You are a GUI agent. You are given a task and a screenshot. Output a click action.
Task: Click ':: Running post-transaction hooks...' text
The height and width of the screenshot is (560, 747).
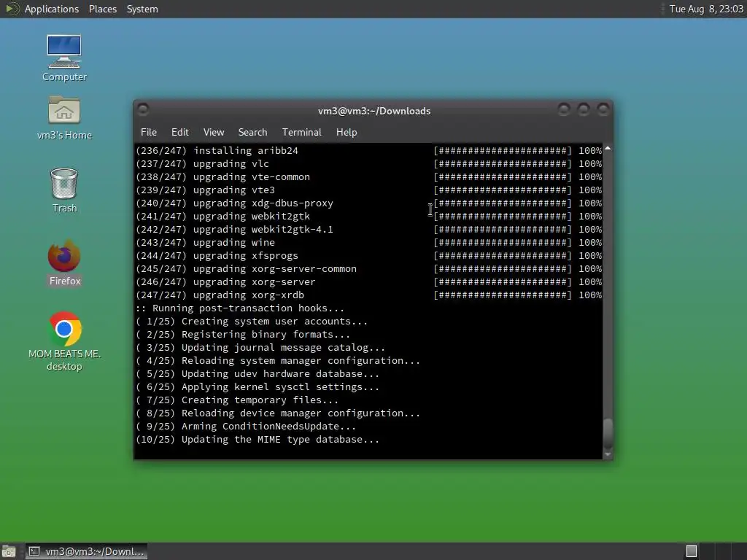click(239, 308)
